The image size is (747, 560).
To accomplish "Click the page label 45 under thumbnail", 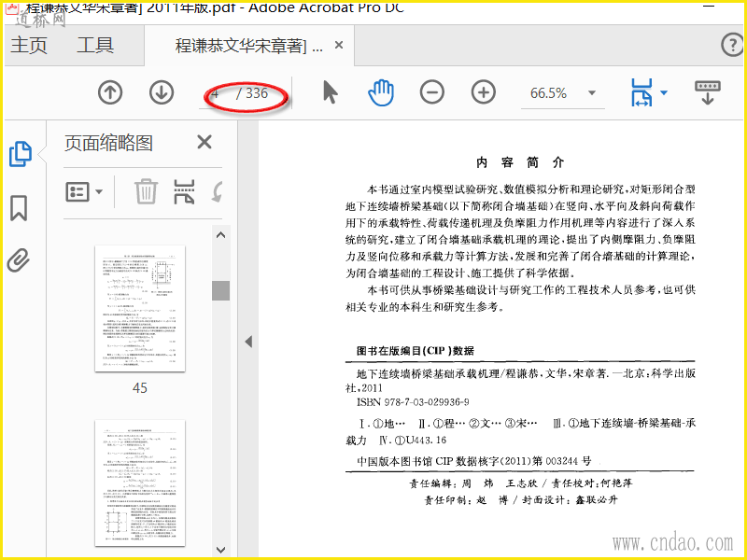I will pos(139,388).
